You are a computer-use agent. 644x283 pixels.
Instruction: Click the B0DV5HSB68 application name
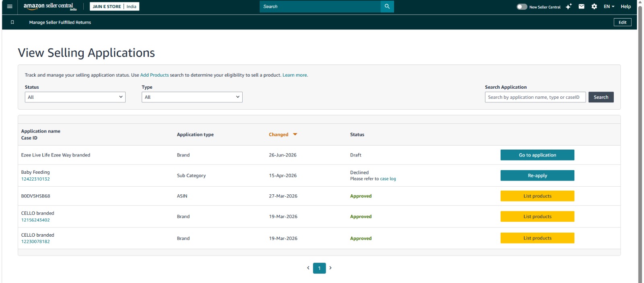point(36,196)
